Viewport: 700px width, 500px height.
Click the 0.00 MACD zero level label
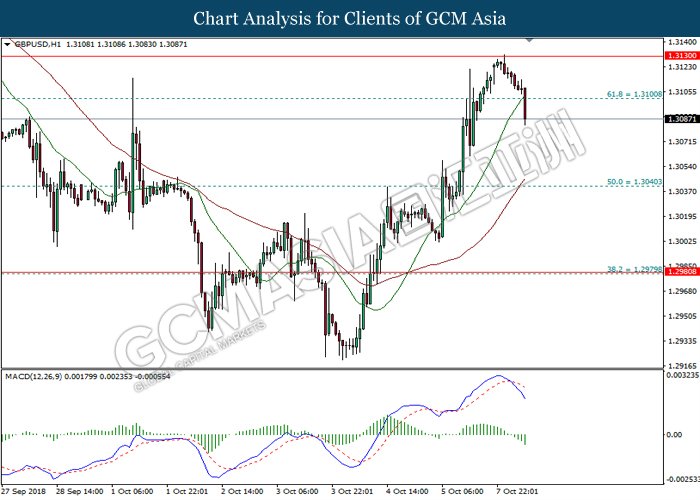(x=674, y=434)
